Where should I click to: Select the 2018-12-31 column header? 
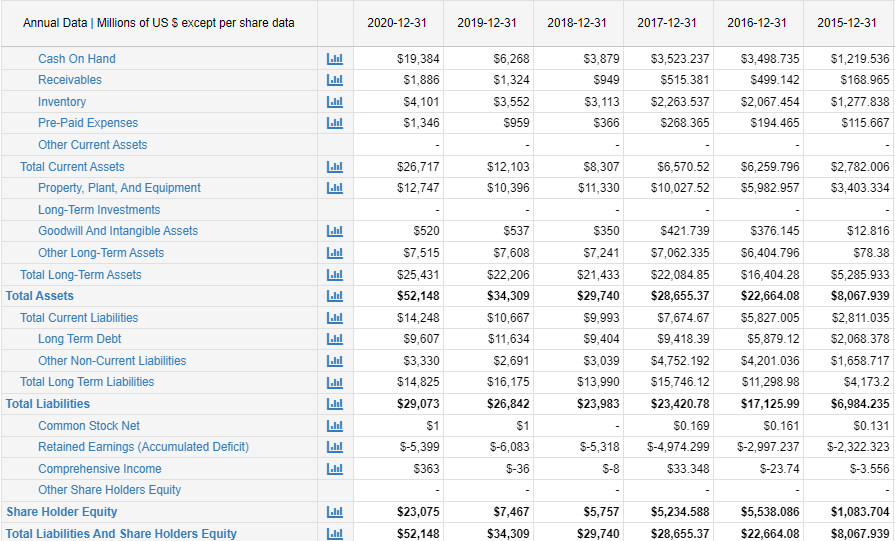point(577,23)
